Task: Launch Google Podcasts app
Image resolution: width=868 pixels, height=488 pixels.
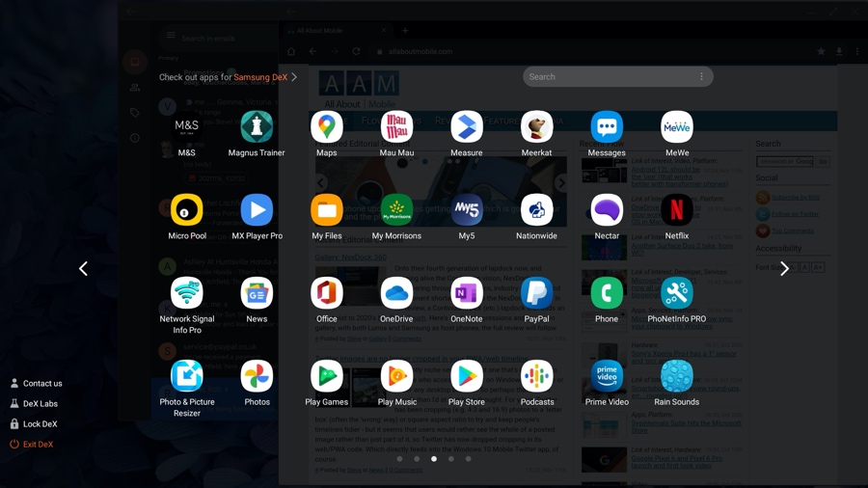Action: coord(536,376)
